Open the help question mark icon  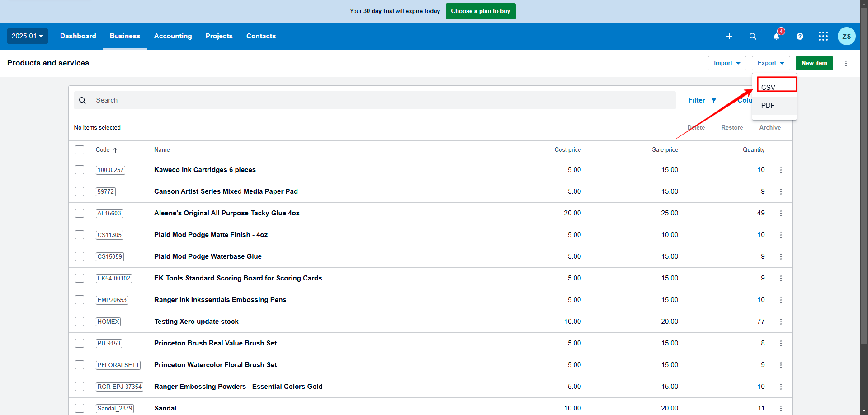(x=800, y=36)
